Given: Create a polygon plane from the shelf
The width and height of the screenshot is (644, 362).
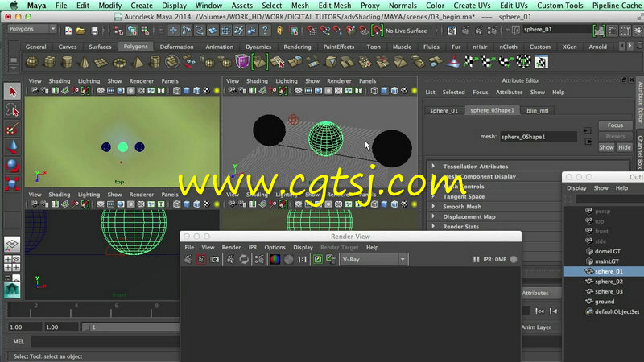Looking at the screenshot, I should (x=101, y=63).
